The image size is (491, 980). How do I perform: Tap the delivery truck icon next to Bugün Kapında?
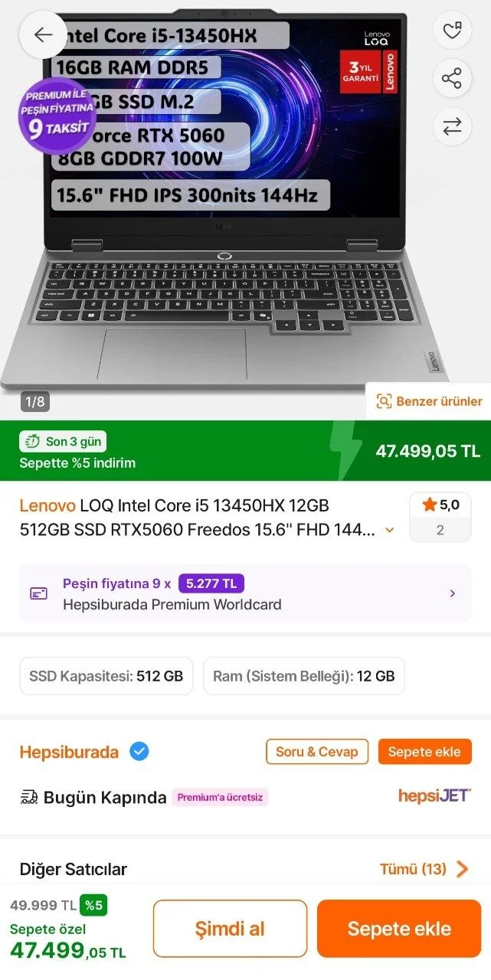pyautogui.click(x=29, y=797)
